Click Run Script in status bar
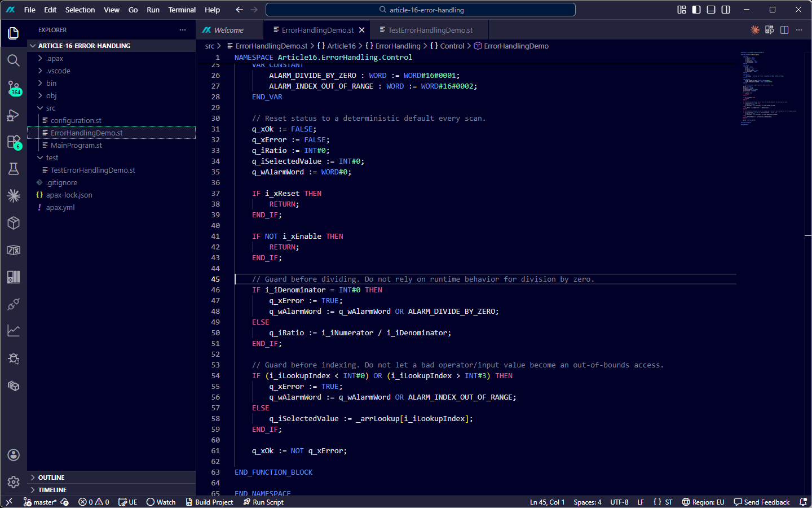The width and height of the screenshot is (812, 508). tap(263, 502)
